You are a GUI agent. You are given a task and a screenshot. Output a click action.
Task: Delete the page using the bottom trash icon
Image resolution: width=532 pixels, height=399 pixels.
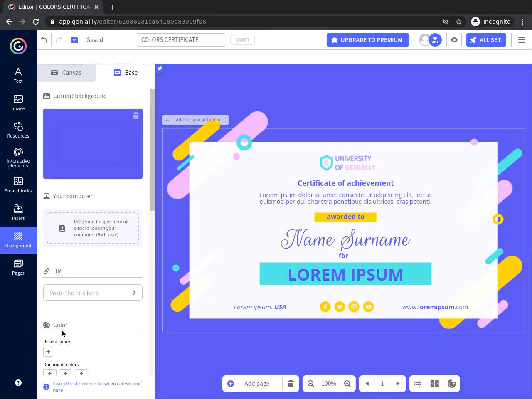[291, 384]
